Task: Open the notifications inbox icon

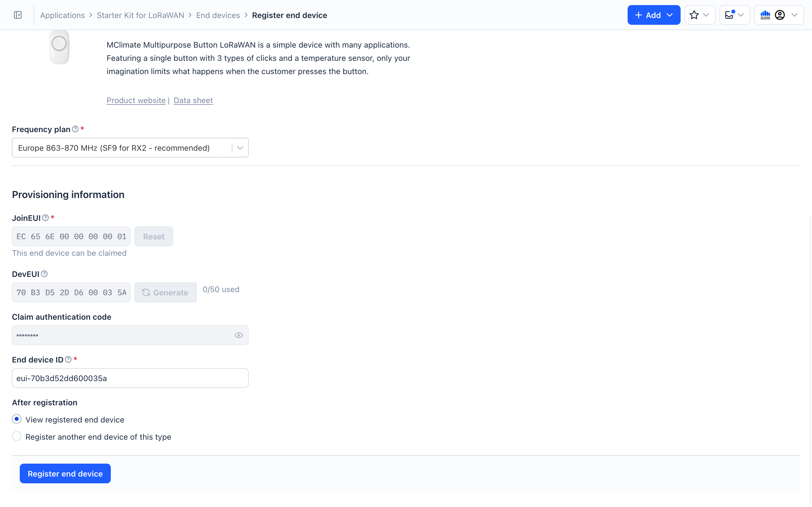Action: coord(729,15)
